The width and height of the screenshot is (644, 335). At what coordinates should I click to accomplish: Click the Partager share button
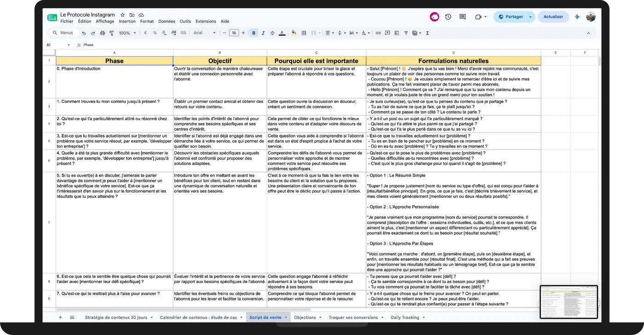[510, 17]
